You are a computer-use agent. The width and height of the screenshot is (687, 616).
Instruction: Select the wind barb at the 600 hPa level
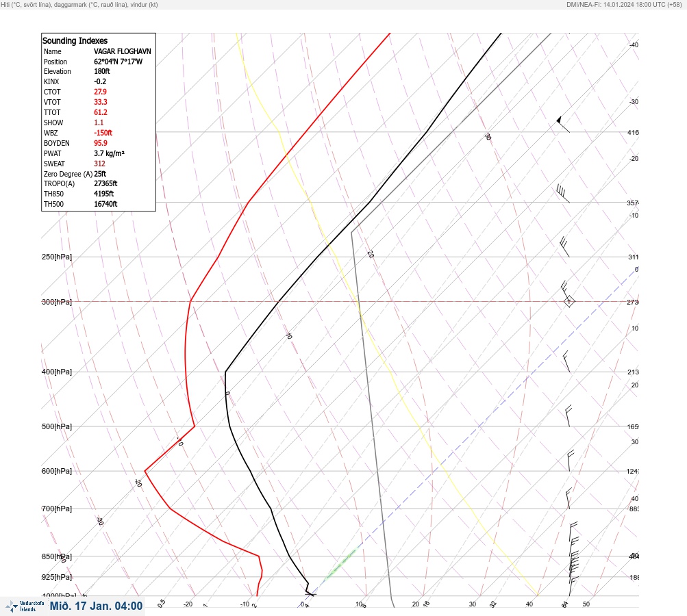(570, 461)
